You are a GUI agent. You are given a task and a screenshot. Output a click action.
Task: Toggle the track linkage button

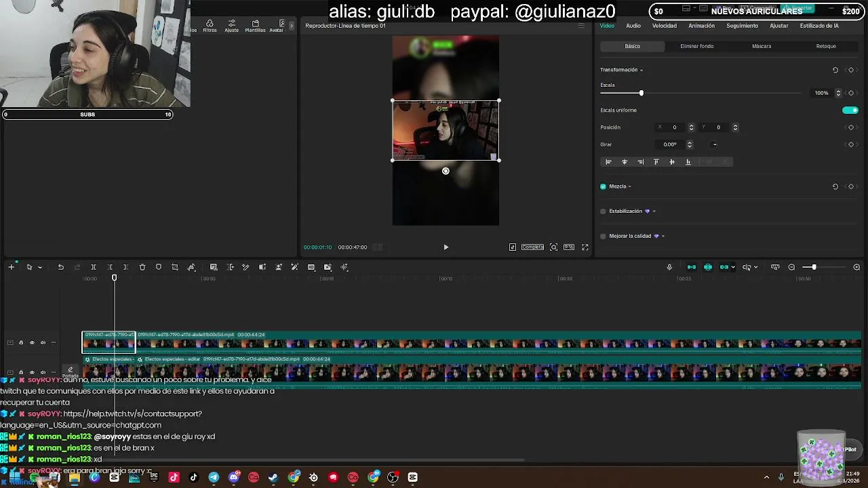pyautogui.click(x=724, y=267)
